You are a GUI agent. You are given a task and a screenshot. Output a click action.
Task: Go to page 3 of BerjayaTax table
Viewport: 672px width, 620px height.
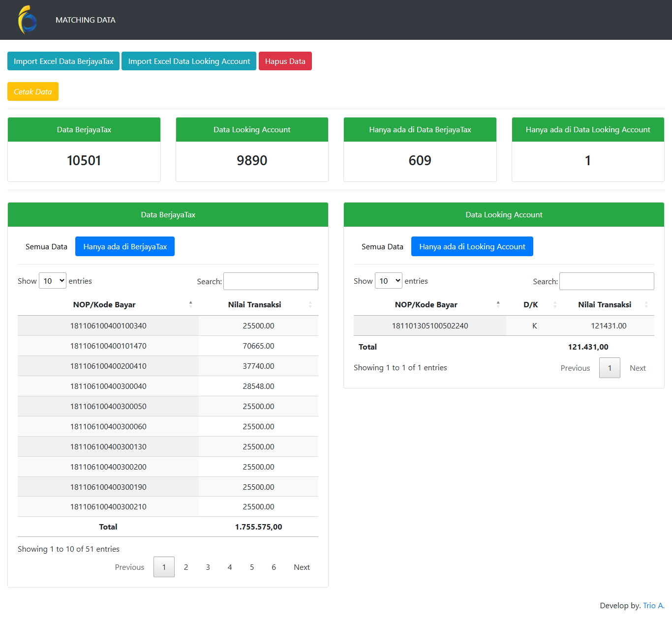click(x=208, y=567)
